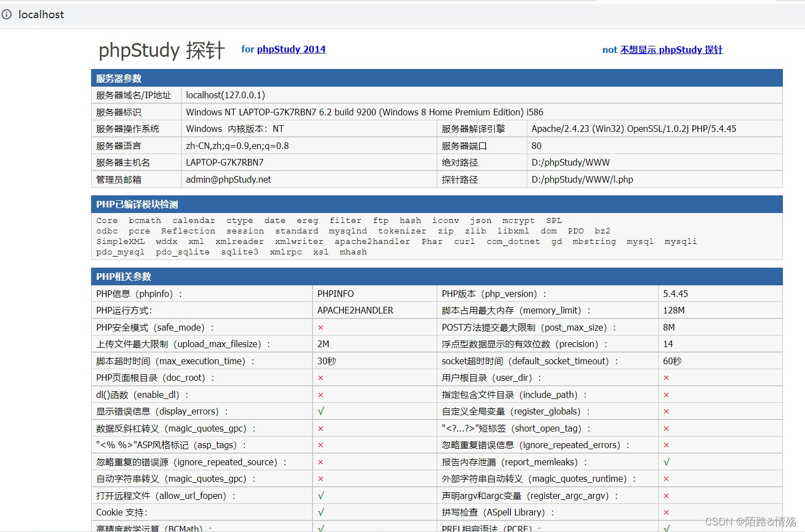
Task: Click the red cross for user_dir
Action: coord(666,378)
